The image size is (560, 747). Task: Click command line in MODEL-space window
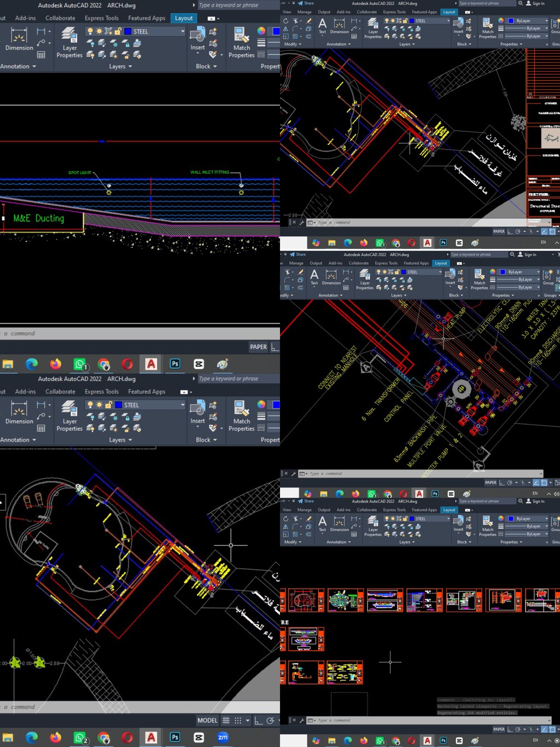pyautogui.click(x=140, y=707)
